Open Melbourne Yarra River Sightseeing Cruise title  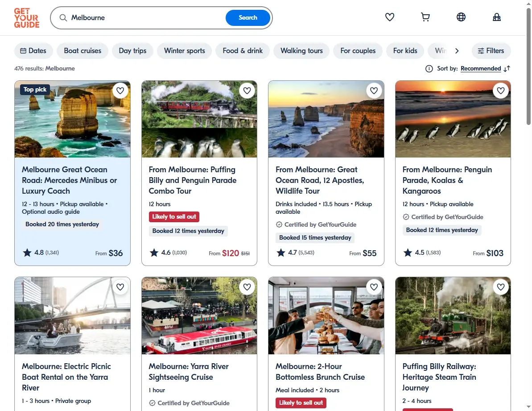189,372
